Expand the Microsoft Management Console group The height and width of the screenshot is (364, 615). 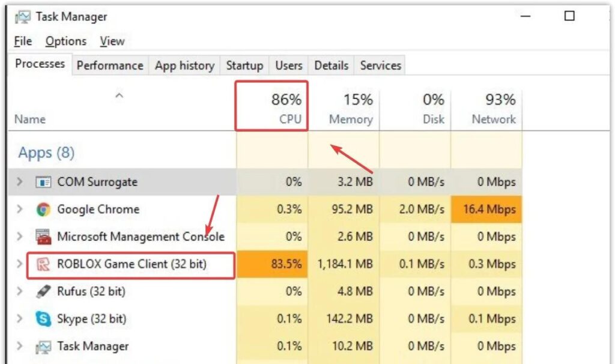coord(20,237)
